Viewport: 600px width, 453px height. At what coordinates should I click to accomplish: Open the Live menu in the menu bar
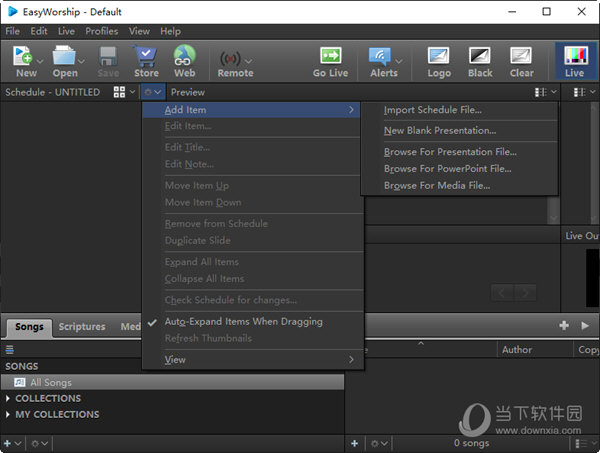[66, 31]
